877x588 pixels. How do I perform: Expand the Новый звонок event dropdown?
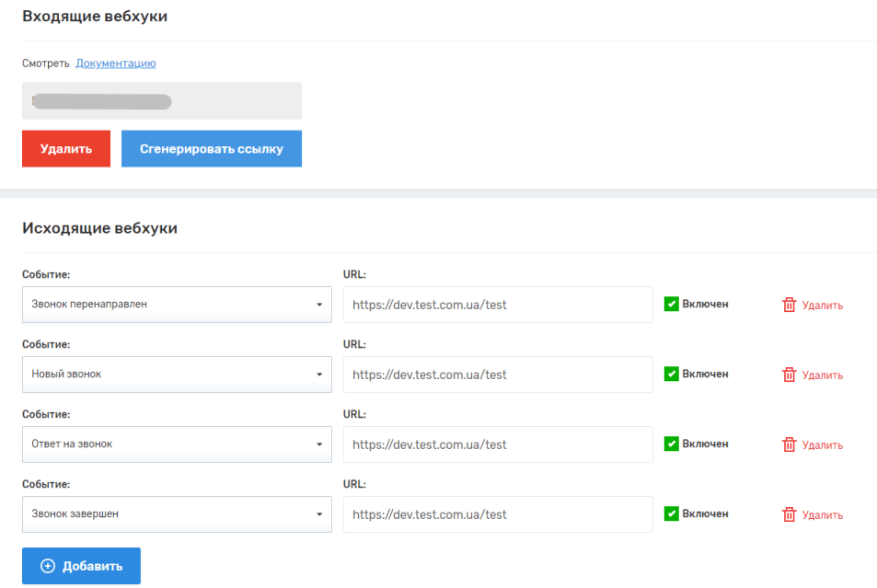pos(177,375)
